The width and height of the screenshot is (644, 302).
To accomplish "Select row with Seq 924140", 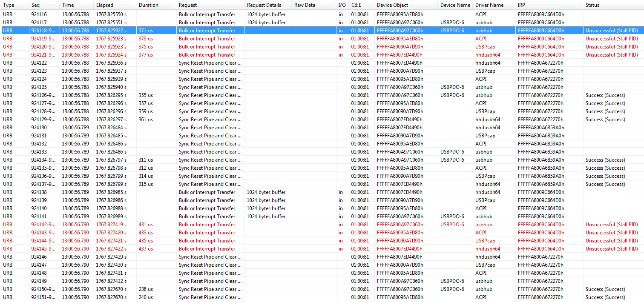I will 322,208.
